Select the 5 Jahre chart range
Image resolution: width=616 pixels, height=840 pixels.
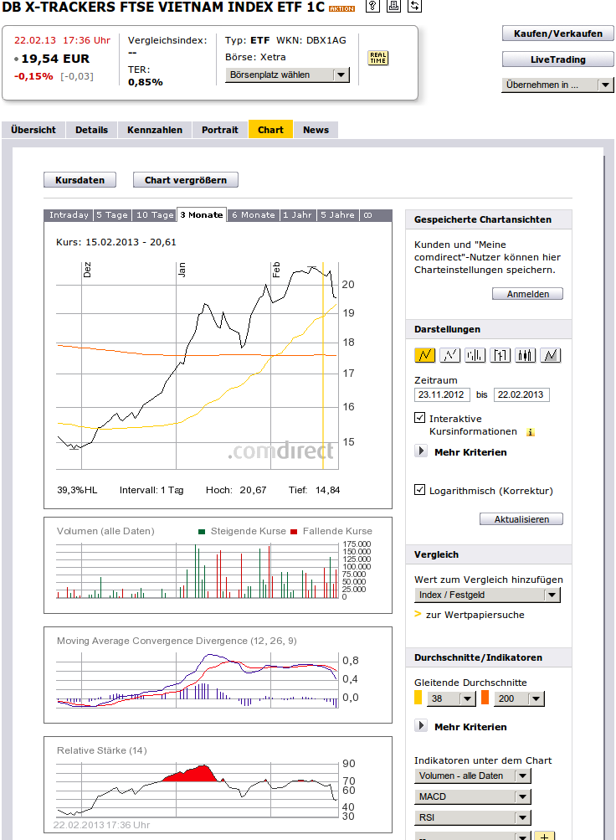[337, 215]
